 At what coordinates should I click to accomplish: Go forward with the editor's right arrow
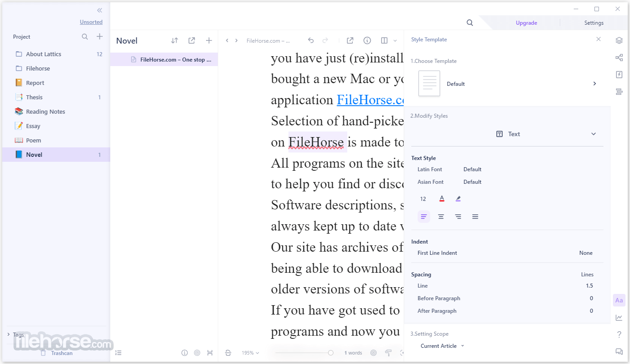[x=236, y=40]
